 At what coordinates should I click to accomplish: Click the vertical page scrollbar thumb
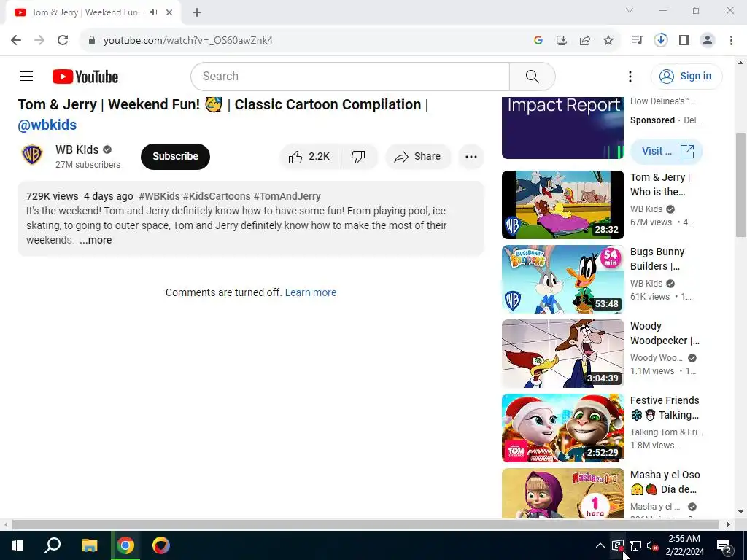click(741, 184)
